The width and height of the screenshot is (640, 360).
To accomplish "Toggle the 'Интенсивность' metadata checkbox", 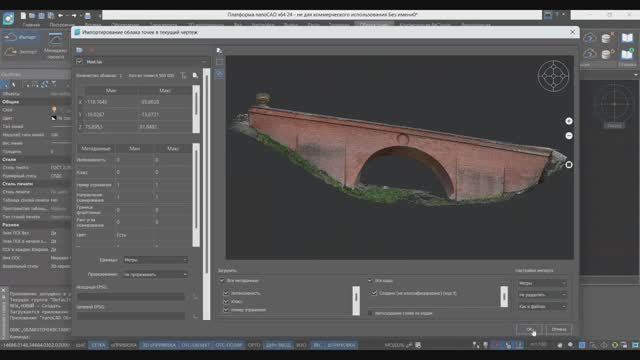I will pos(226,293).
